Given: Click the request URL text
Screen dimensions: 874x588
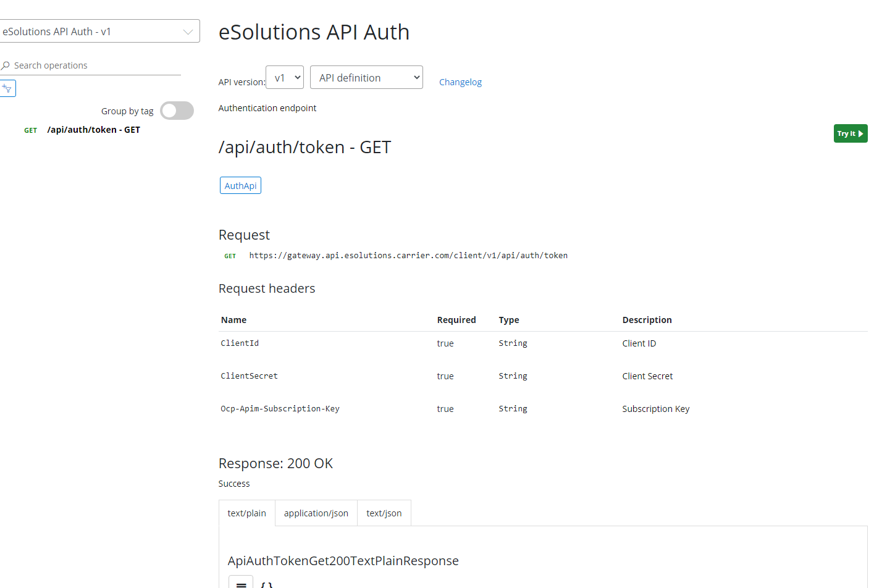Looking at the screenshot, I should (408, 256).
